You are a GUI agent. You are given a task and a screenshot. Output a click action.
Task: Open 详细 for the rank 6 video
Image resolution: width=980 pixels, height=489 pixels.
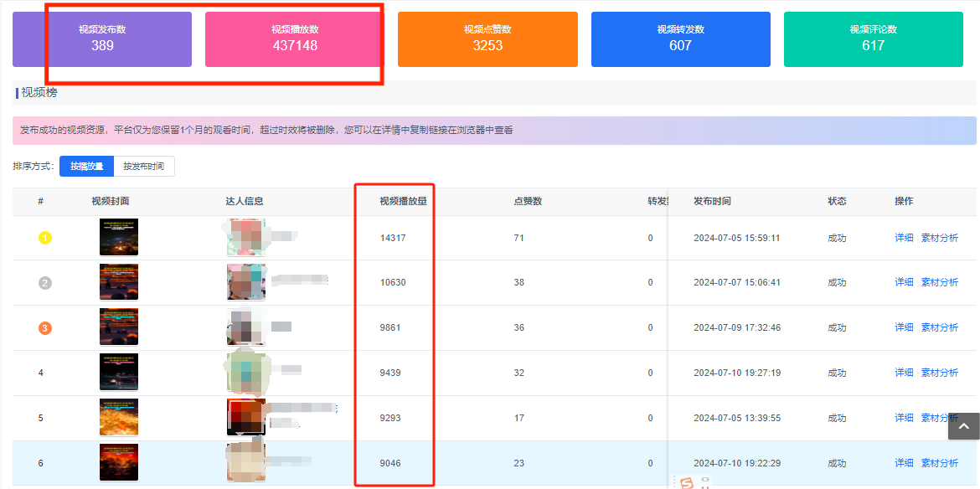tap(904, 463)
